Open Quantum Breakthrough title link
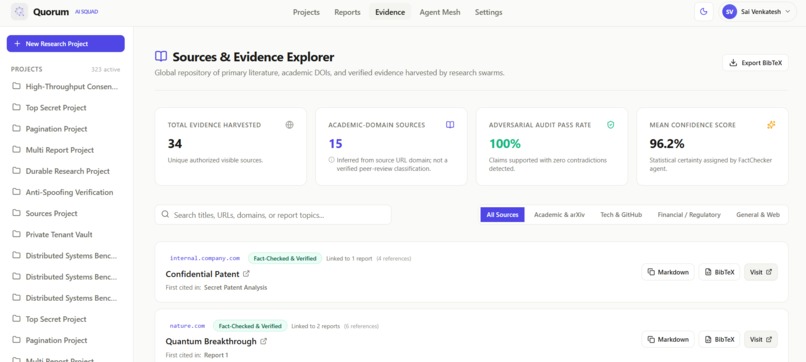This screenshot has height=362, width=806. 211,341
